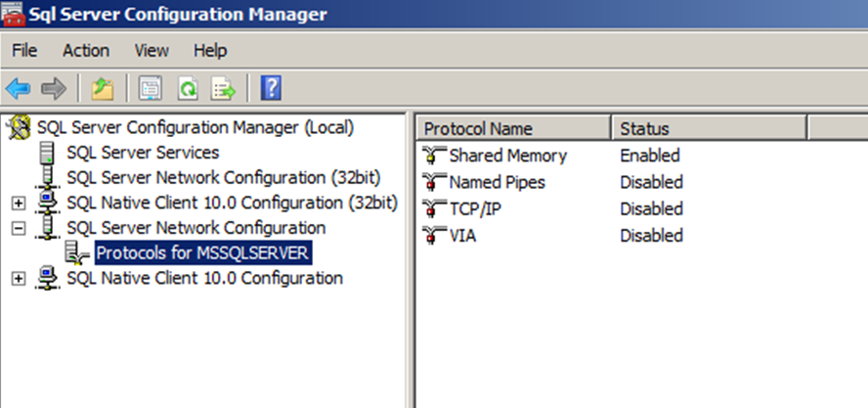The width and height of the screenshot is (868, 408).
Task: Sort by the Protocol Name column header
Action: point(514,128)
